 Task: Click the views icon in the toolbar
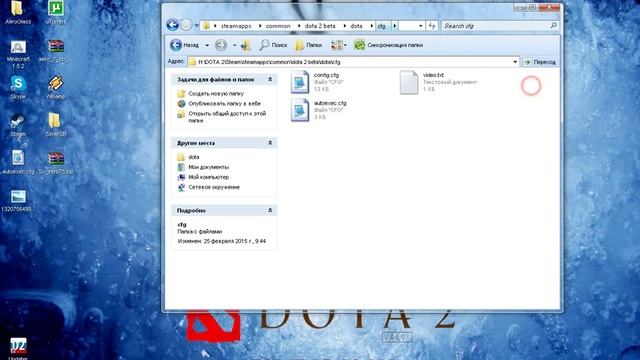(336, 45)
